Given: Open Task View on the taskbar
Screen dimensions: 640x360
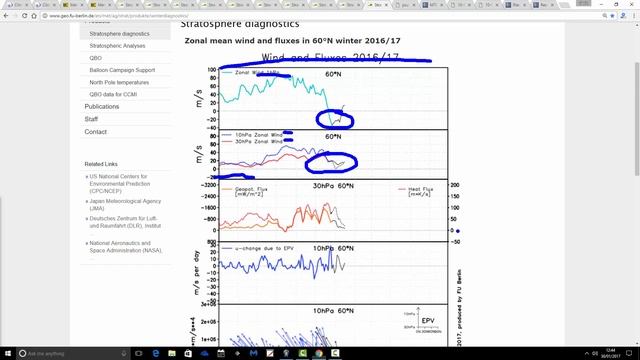Looking at the screenshot, I should click(x=139, y=353).
